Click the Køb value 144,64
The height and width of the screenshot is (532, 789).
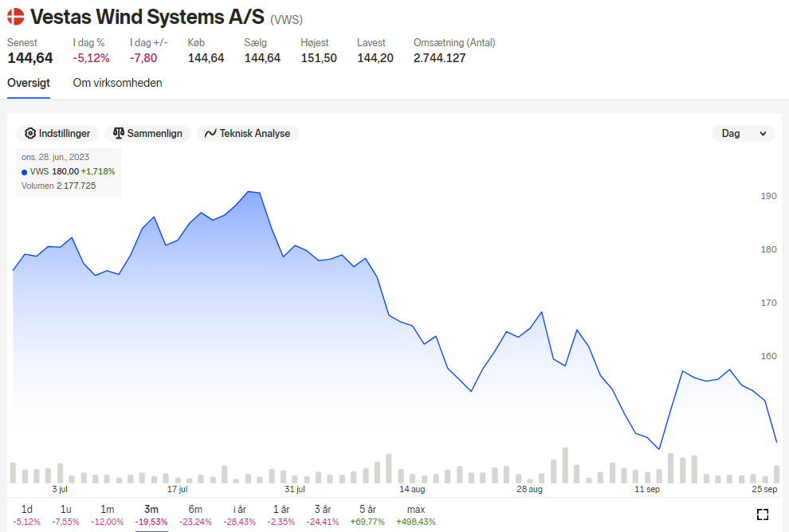206,58
